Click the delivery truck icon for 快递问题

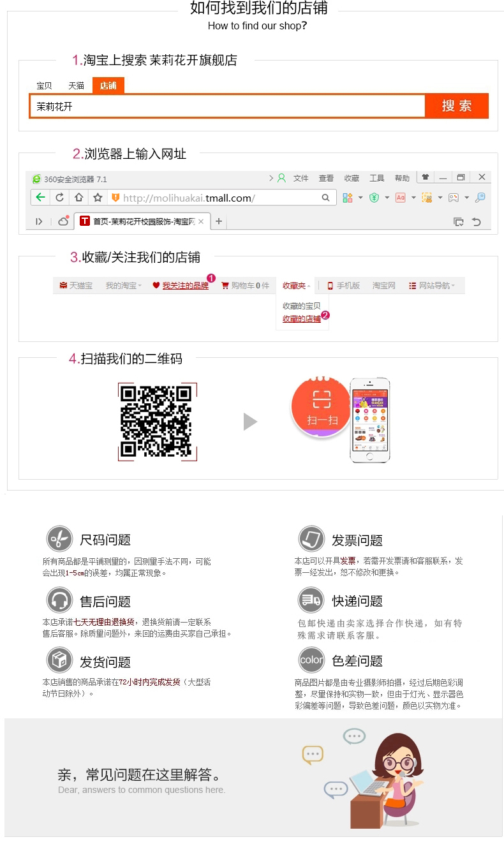(x=311, y=600)
